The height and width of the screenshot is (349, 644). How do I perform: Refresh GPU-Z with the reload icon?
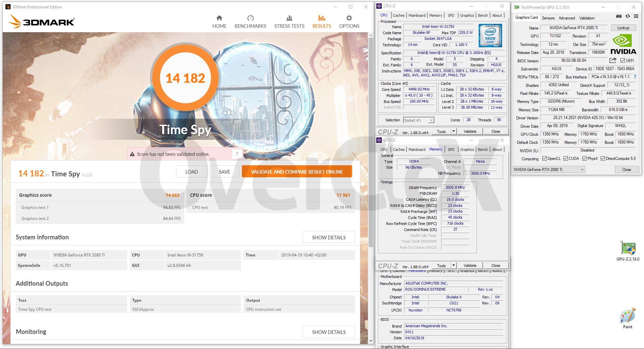pyautogui.click(x=628, y=16)
